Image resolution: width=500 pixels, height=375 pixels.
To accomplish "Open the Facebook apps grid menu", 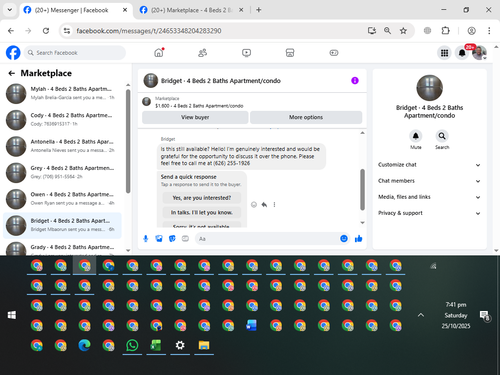I will pyautogui.click(x=444, y=53).
